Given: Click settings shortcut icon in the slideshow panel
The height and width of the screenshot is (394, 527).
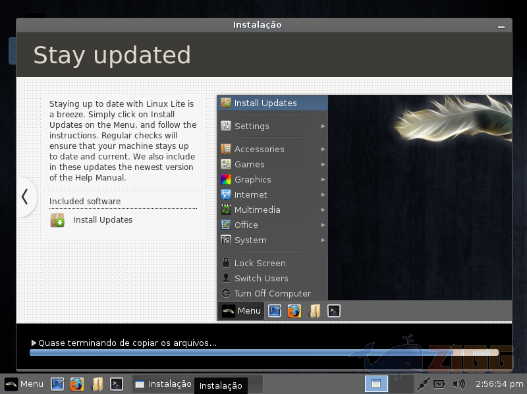Looking at the screenshot, I should [275, 311].
